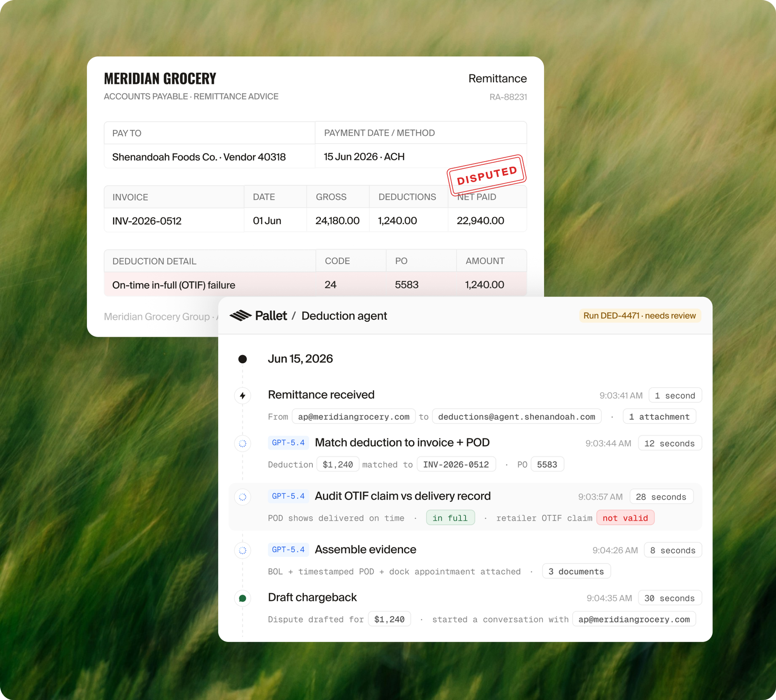
Task: Select the Jun 15, 2026 timeline dot
Action: [x=243, y=359]
